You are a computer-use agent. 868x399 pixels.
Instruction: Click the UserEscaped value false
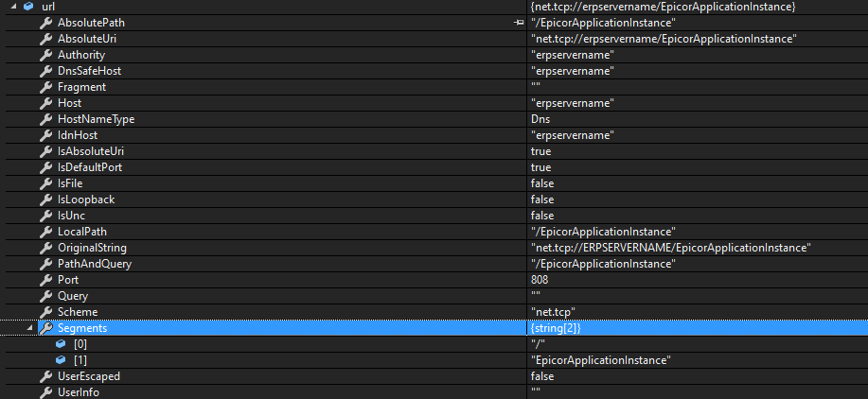click(542, 376)
